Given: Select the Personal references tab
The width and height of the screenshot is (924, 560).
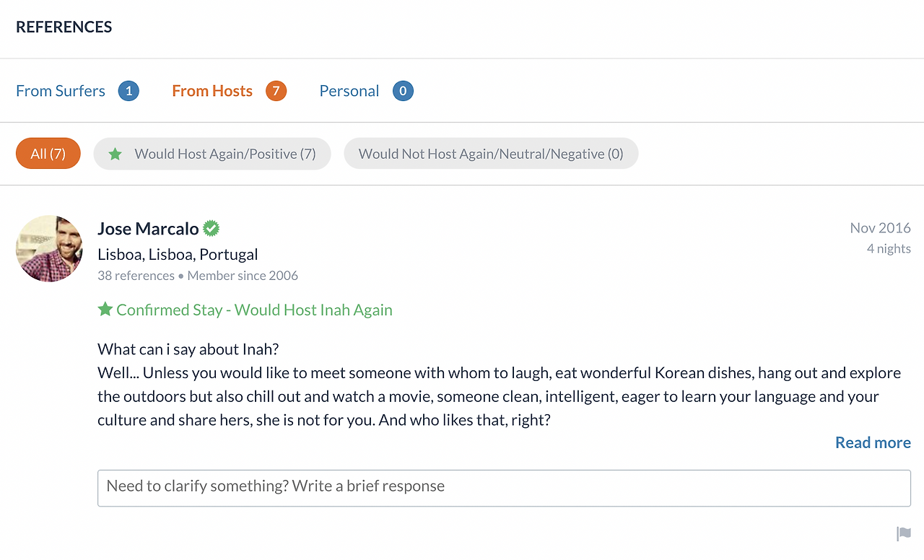Looking at the screenshot, I should coord(349,91).
